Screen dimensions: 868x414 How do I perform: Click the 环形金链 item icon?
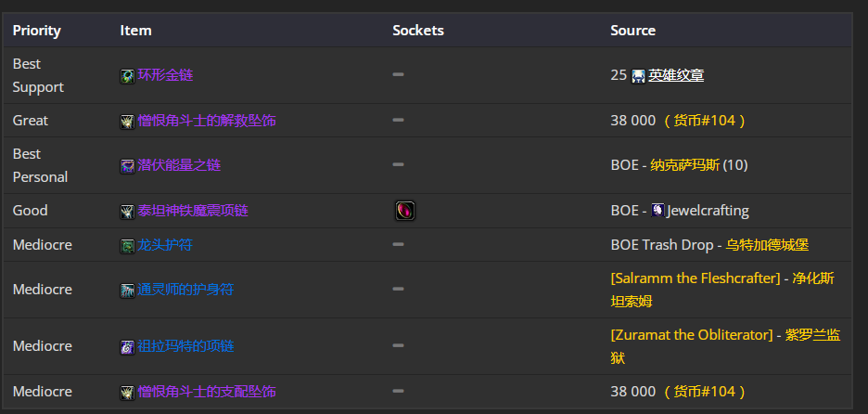coord(127,76)
